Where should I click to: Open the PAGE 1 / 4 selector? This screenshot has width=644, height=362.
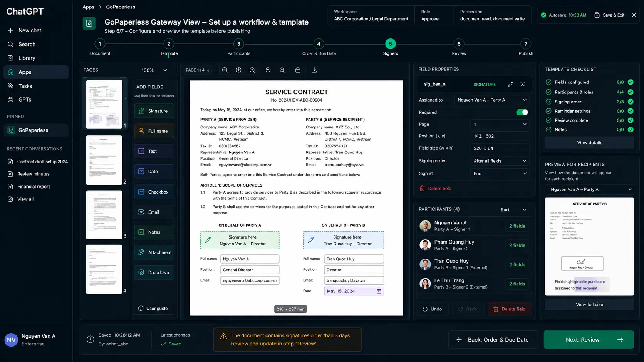[x=198, y=70]
